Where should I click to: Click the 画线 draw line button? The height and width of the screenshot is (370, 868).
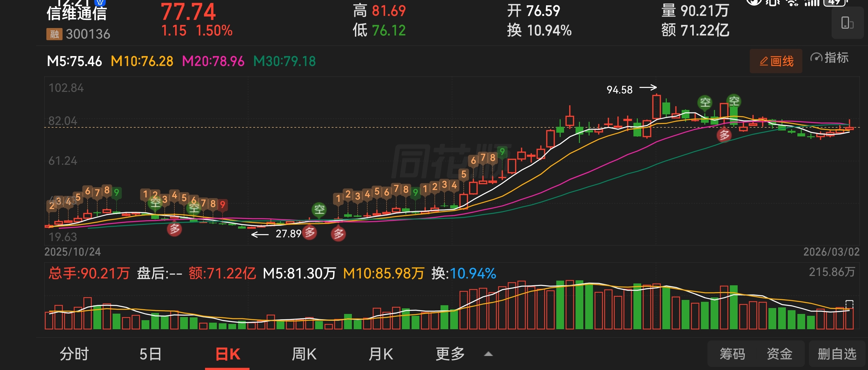pyautogui.click(x=776, y=61)
